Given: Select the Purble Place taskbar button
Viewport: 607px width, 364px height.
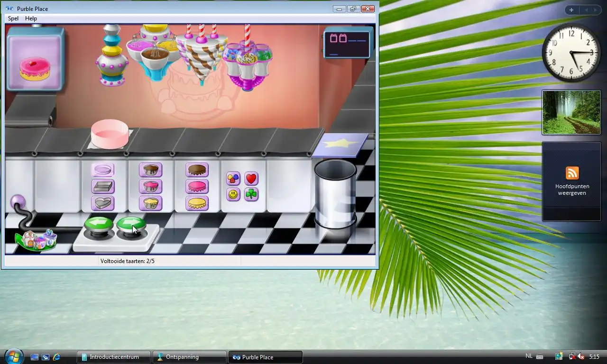Looking at the screenshot, I should [x=266, y=357].
